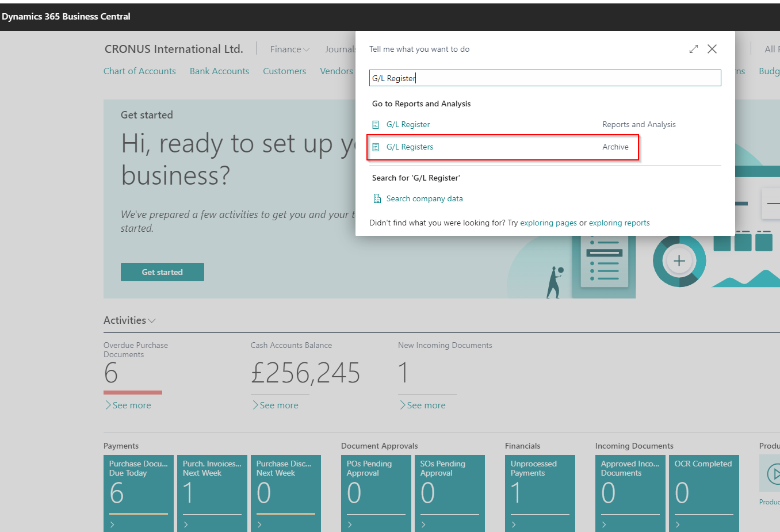Open Purchase Disc. Next Week tile

tap(286, 493)
